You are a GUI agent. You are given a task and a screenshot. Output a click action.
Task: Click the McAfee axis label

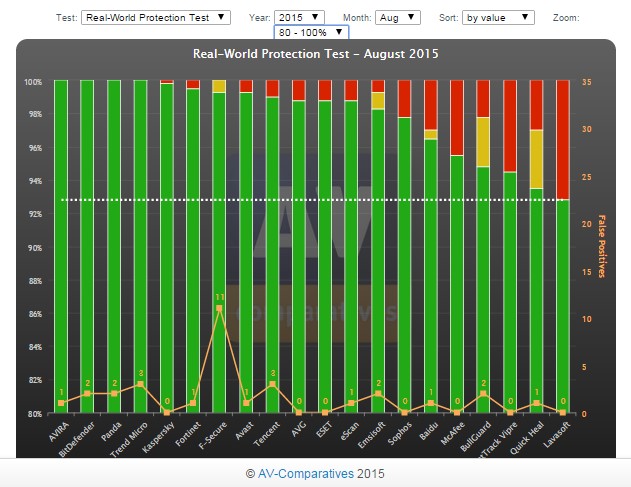(x=453, y=433)
